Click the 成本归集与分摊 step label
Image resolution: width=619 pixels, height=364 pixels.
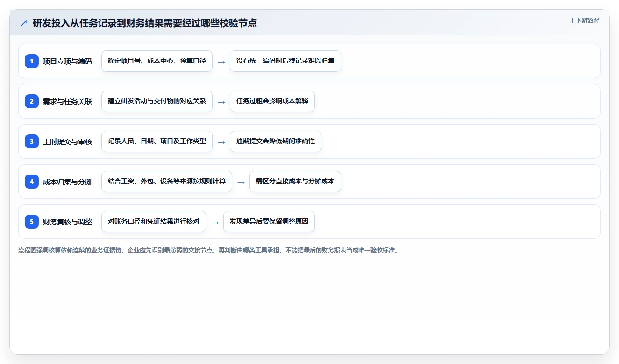tap(67, 182)
